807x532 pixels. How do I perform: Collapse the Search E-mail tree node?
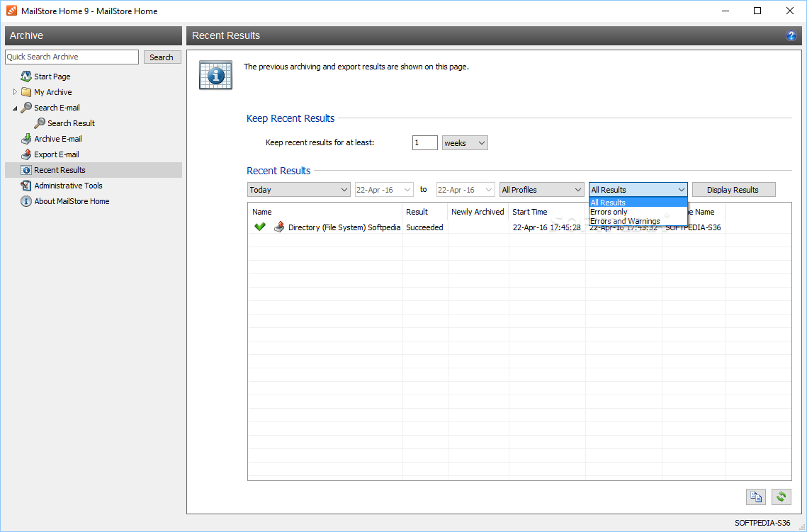(15, 108)
